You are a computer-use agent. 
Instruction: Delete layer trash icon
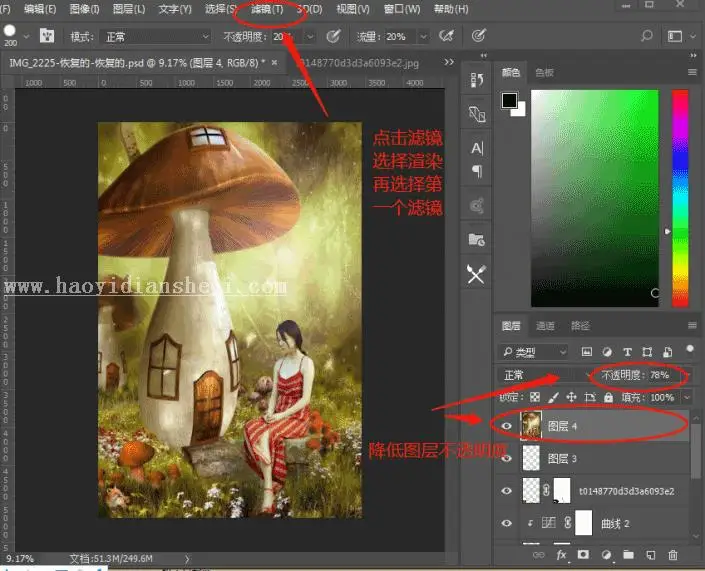click(673, 555)
